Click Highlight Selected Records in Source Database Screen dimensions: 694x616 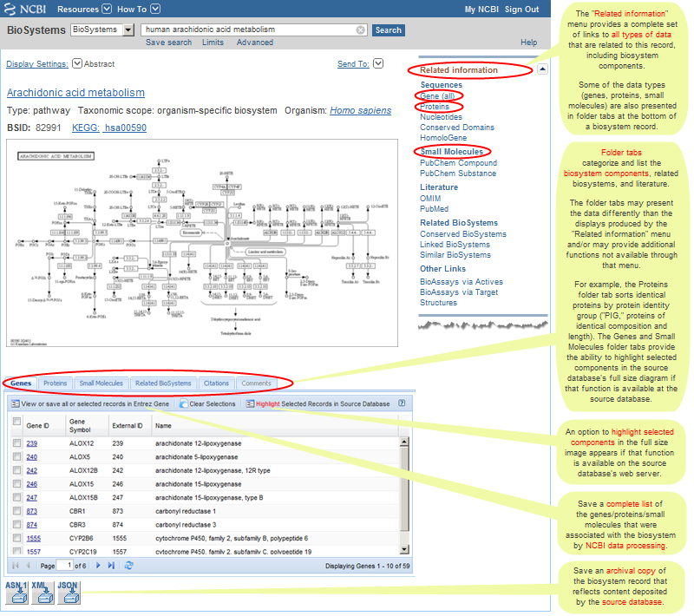[x=318, y=403]
